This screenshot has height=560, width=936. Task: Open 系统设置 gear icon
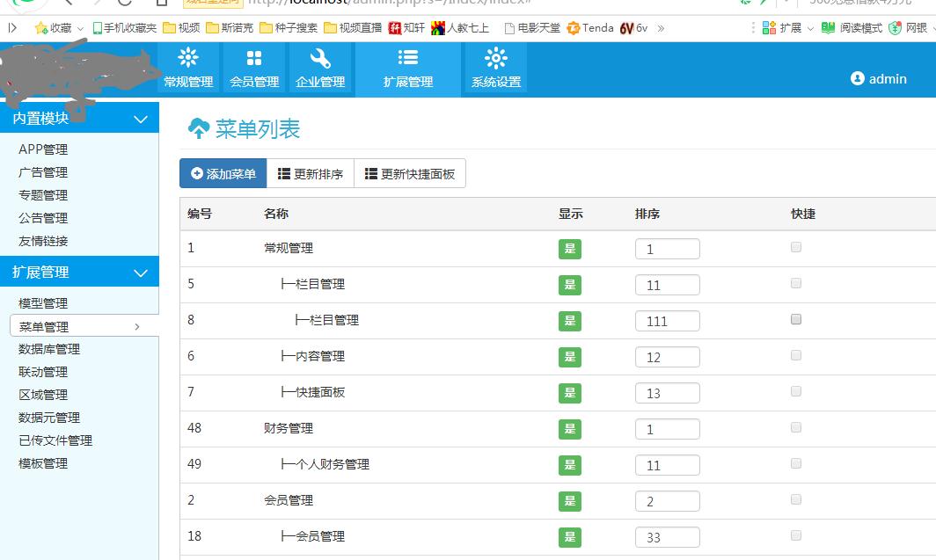pyautogui.click(x=496, y=59)
